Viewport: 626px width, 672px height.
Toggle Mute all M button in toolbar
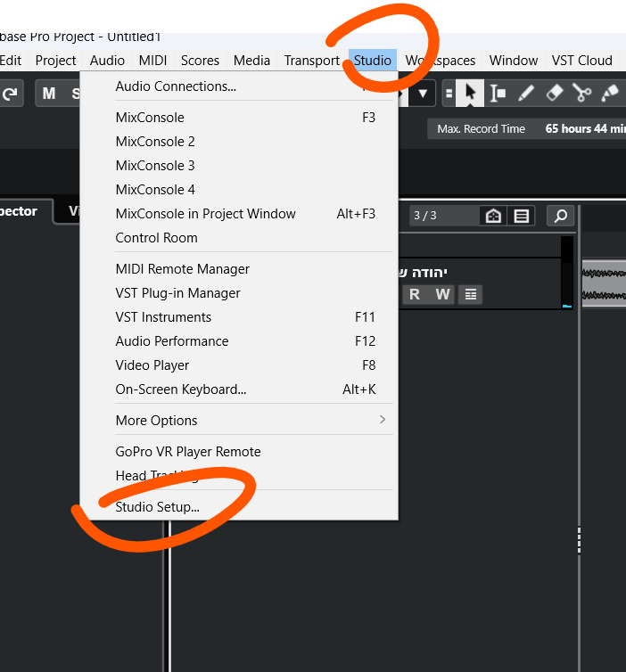(x=49, y=93)
